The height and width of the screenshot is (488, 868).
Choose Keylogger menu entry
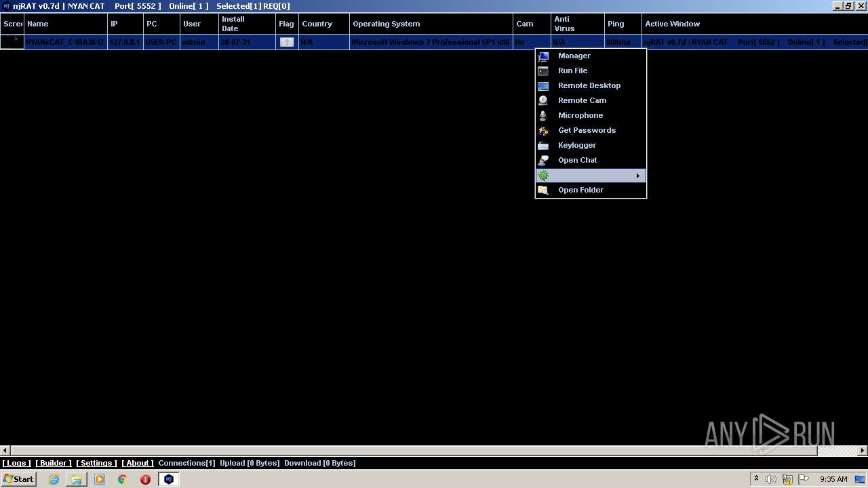pyautogui.click(x=577, y=146)
